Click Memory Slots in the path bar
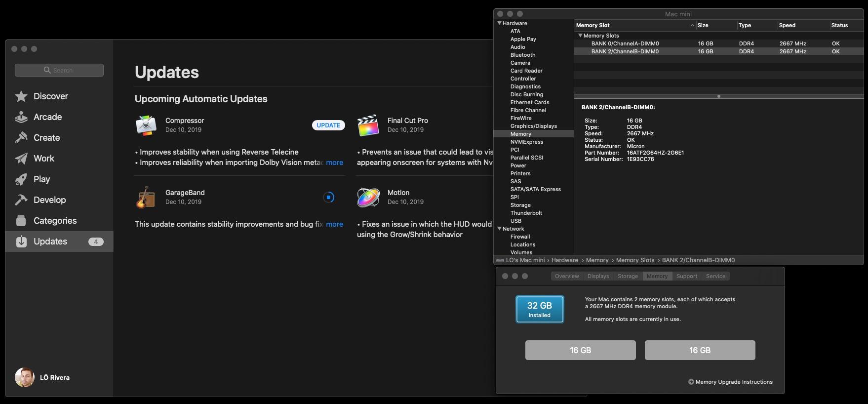 [635, 260]
